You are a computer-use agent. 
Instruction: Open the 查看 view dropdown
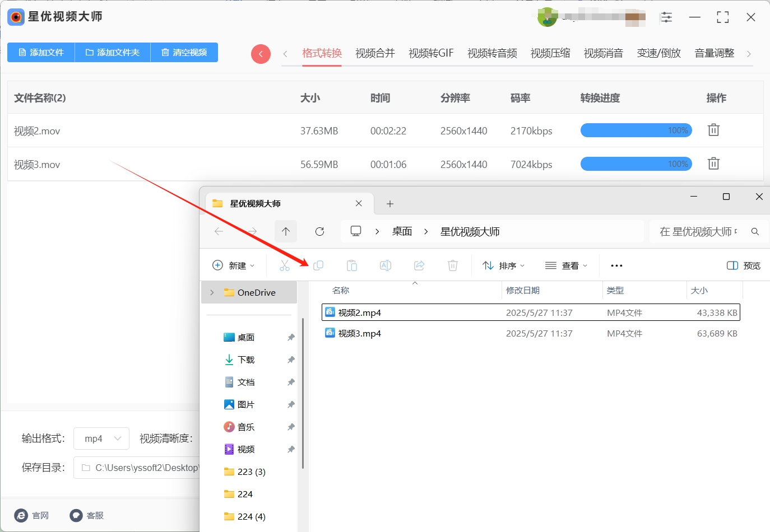tap(567, 265)
